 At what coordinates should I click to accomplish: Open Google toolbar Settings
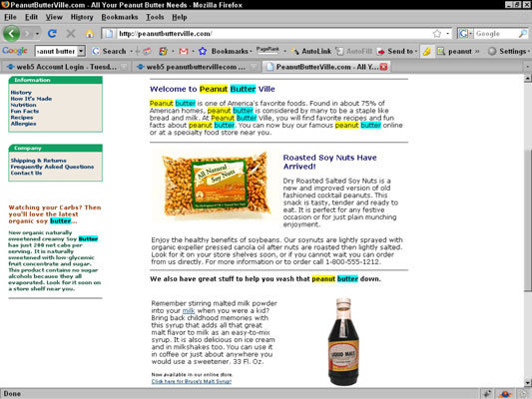tap(508, 51)
